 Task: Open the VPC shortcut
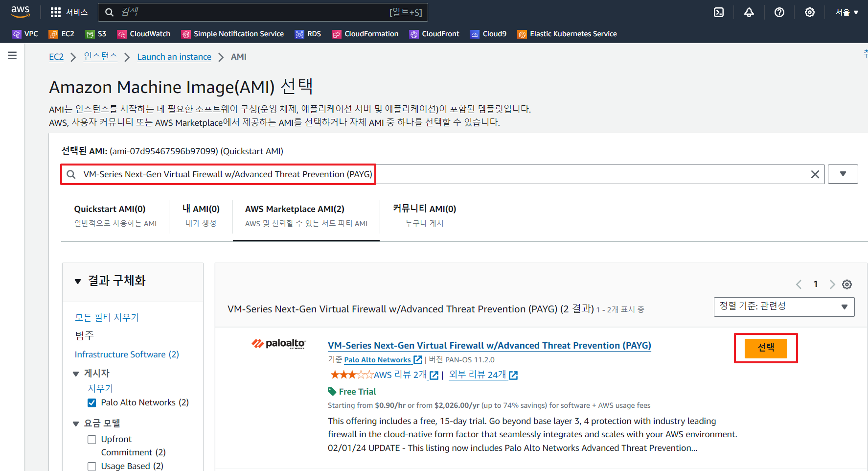click(25, 34)
